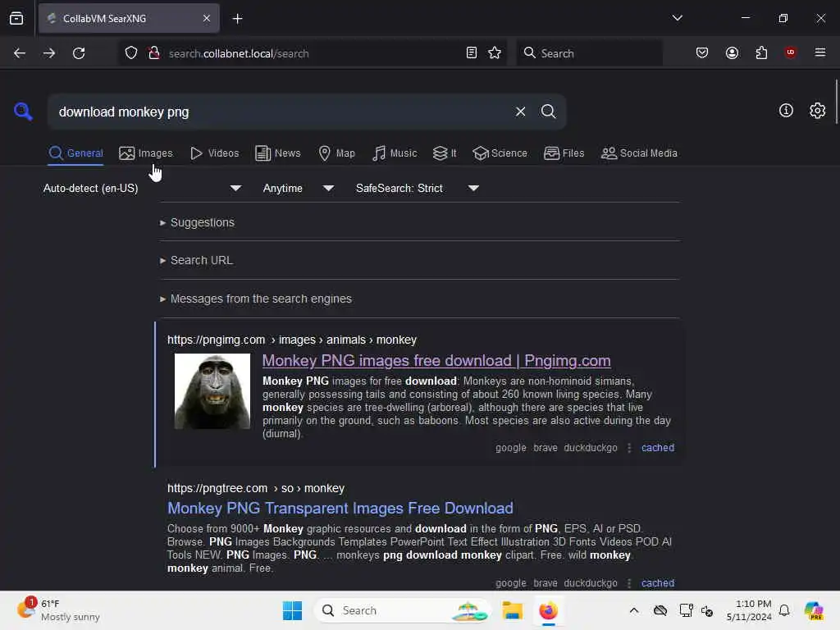Click Firefox icon in taskbar
Viewport: 840px width, 630px height.
(548, 610)
